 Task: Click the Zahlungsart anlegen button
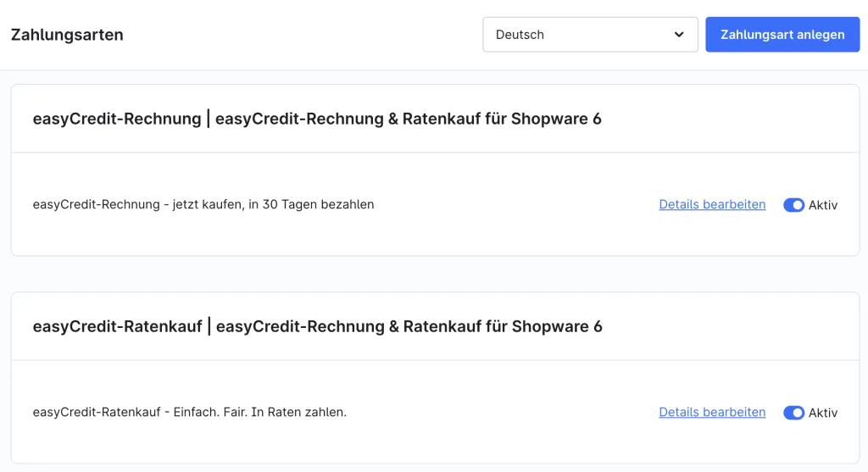(782, 34)
